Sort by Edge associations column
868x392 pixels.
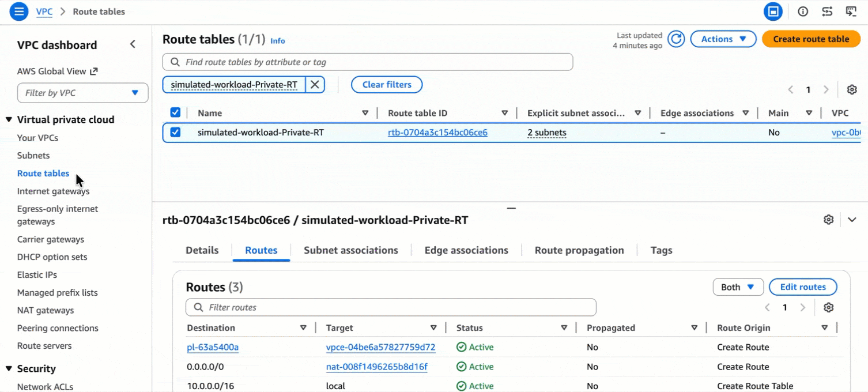745,113
